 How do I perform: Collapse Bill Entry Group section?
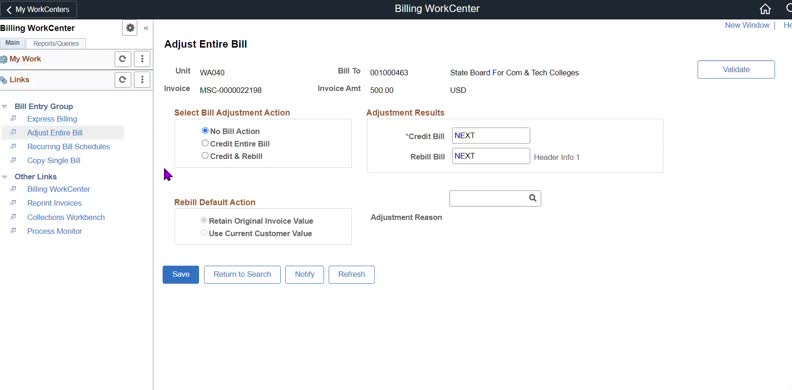[x=5, y=107]
